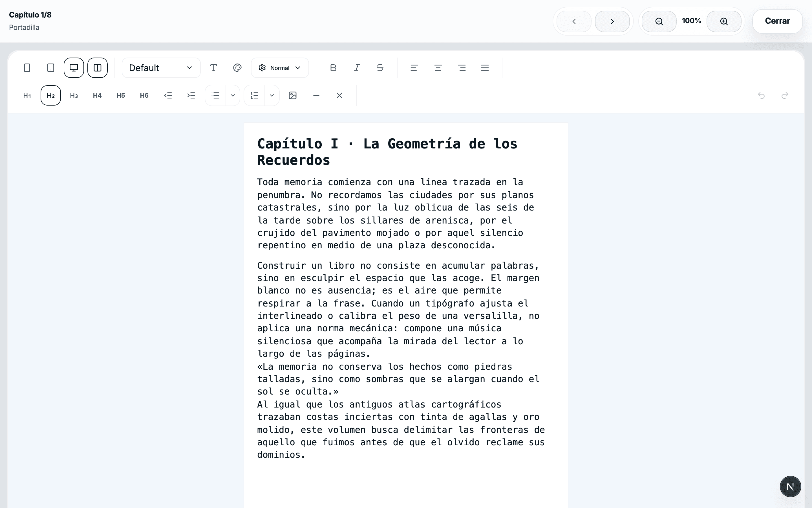Toggle the active H2 heading

point(51,95)
